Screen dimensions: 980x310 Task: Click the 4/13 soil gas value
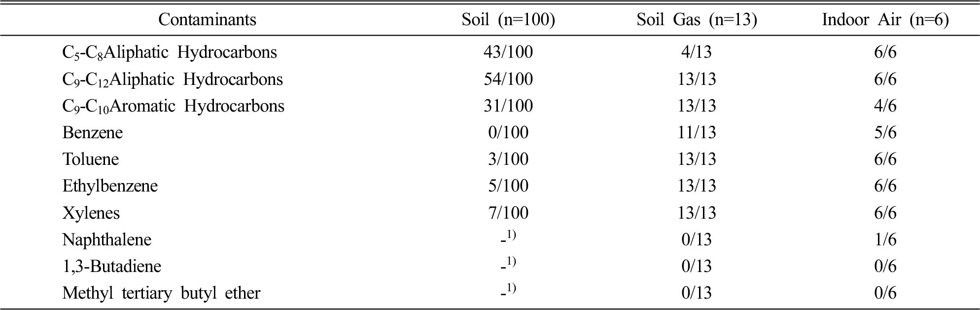pos(697,52)
